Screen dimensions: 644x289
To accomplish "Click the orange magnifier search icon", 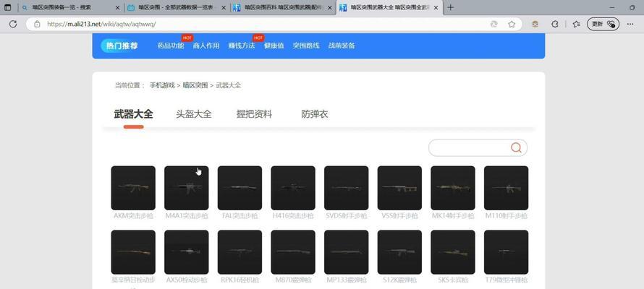I will [x=516, y=147].
